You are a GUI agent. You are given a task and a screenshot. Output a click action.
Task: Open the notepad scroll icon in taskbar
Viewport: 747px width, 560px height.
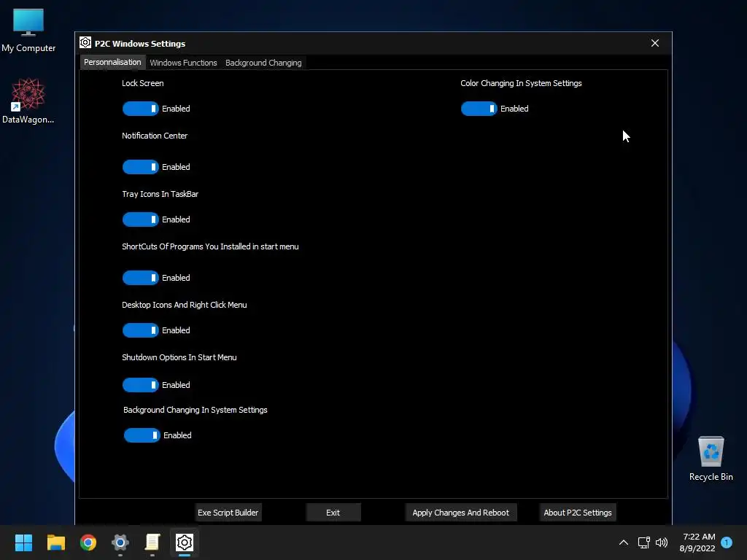coord(152,542)
